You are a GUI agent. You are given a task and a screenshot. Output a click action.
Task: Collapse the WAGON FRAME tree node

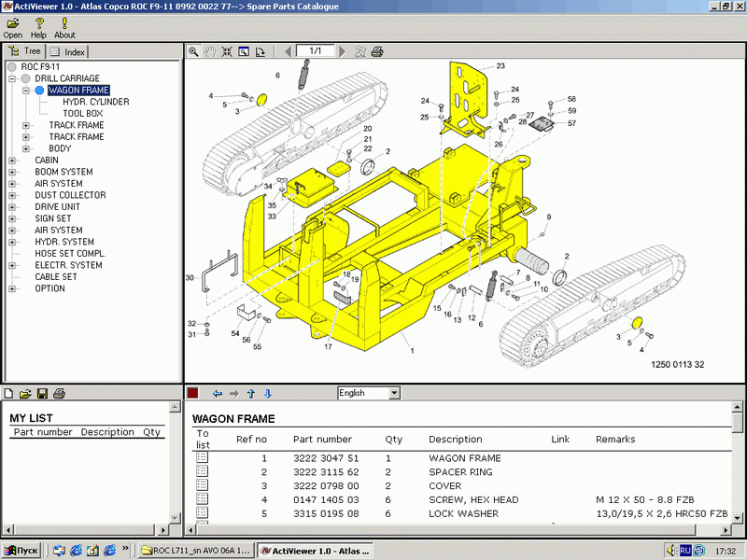(x=26, y=91)
